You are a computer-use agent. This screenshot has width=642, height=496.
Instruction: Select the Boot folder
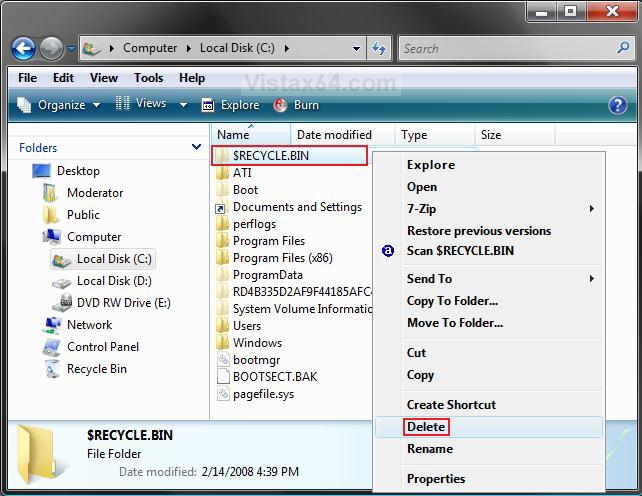click(x=237, y=190)
